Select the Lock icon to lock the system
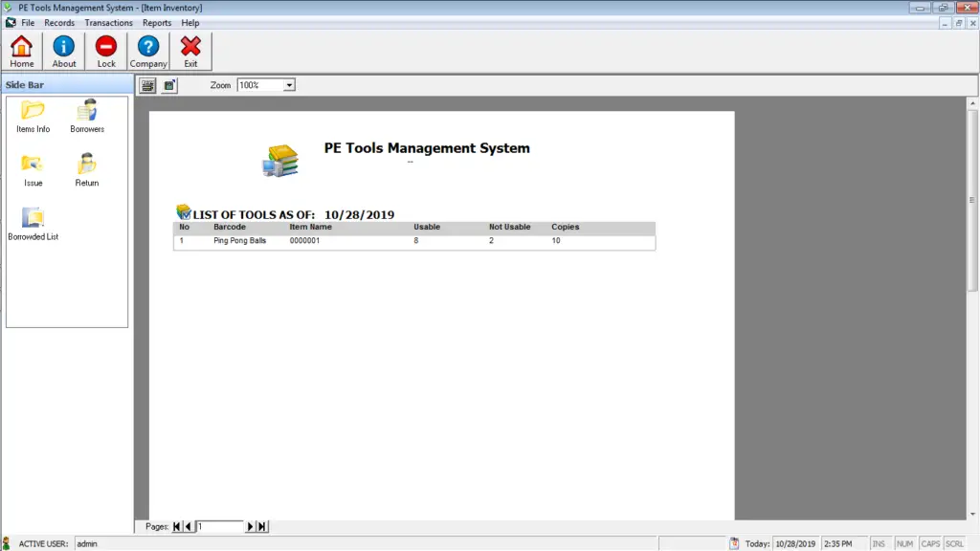Image resolution: width=980 pixels, height=551 pixels. pyautogui.click(x=105, y=50)
